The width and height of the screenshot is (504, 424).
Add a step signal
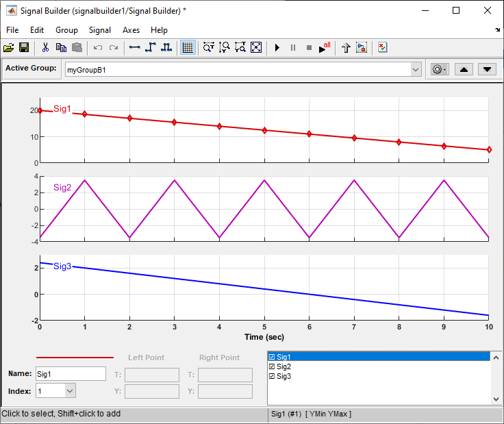pos(151,47)
